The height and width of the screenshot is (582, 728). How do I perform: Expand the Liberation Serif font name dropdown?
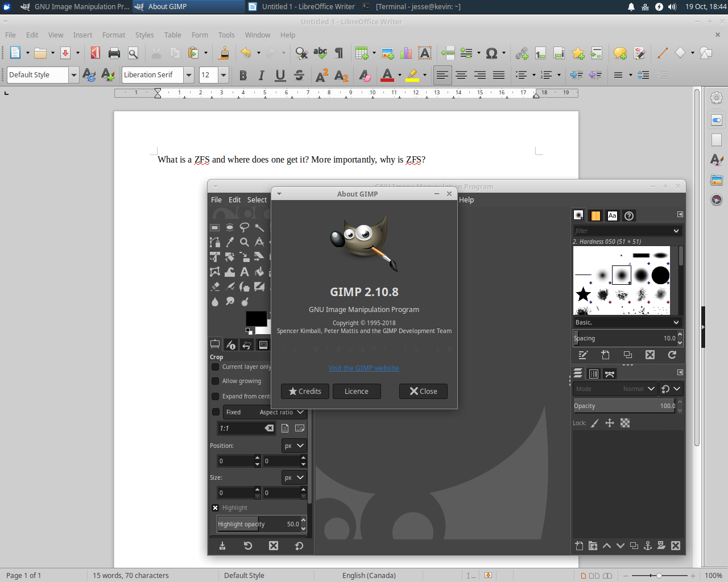point(189,75)
